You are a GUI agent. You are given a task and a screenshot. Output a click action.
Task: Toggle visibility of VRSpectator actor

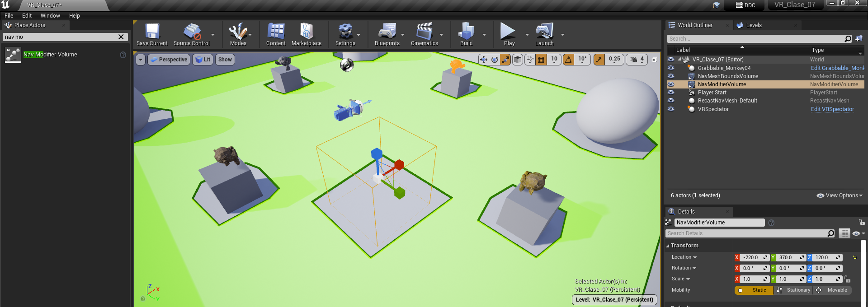(x=671, y=109)
